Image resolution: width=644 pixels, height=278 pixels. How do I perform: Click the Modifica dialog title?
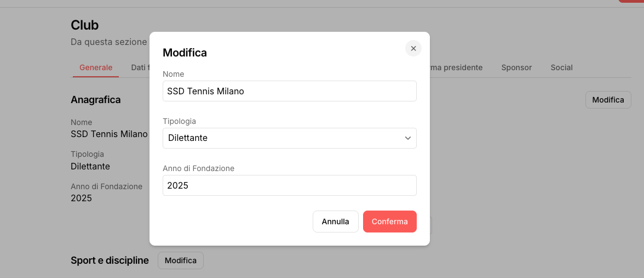185,53
